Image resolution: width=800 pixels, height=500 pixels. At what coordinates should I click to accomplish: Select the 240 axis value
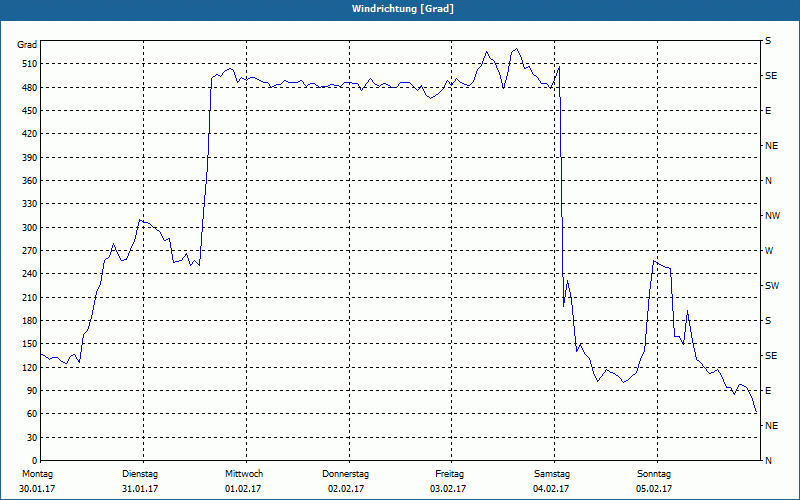[x=29, y=274]
